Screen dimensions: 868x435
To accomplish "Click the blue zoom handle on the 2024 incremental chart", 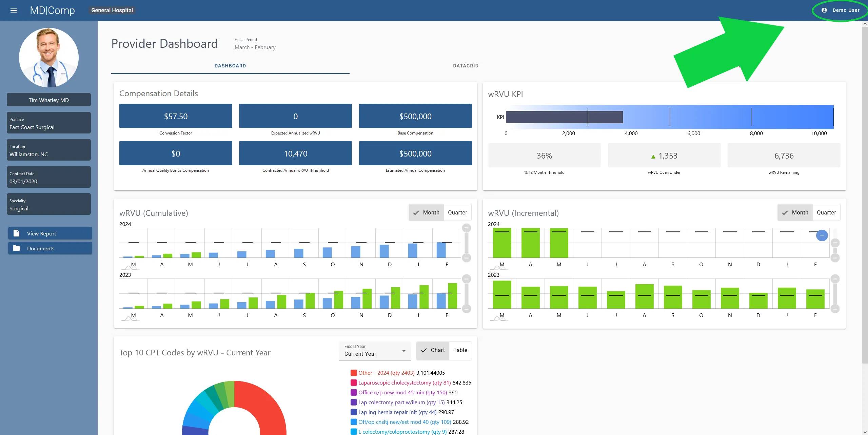I will [822, 235].
